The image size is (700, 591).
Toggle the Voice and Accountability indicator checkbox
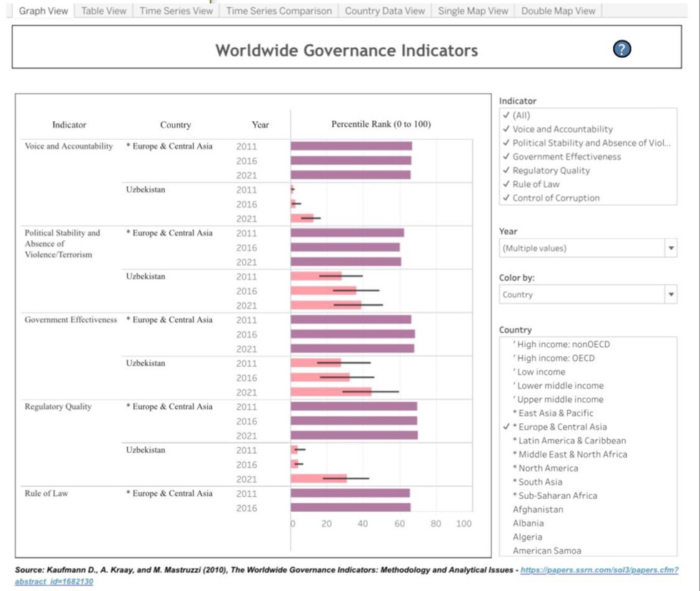505,129
